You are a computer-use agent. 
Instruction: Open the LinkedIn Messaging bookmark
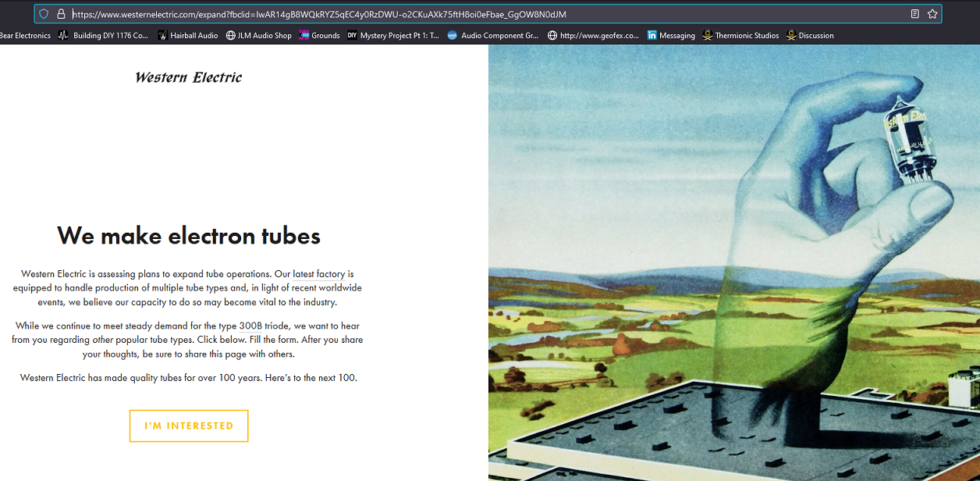[671, 35]
